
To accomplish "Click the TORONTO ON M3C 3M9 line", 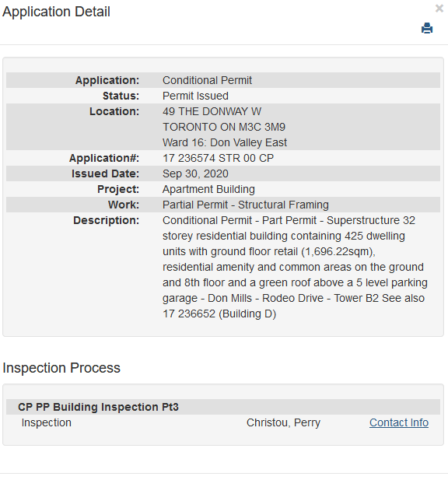I will click(224, 127).
